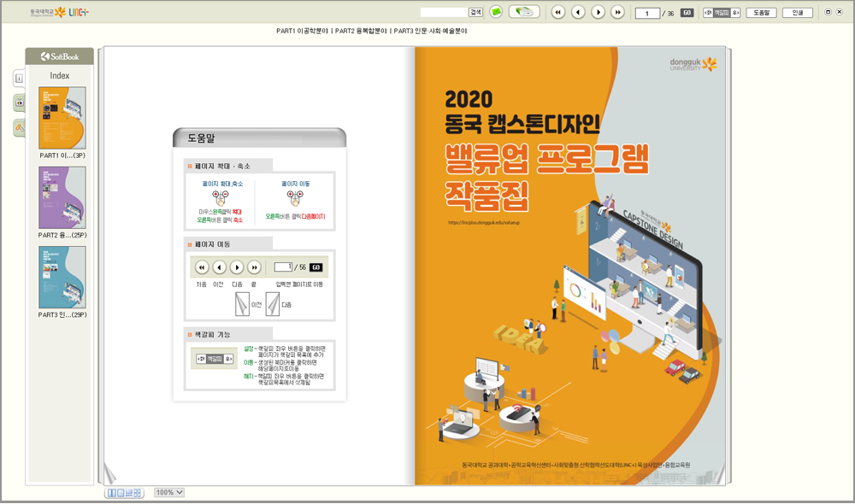The height and width of the screenshot is (504, 855).
Task: Click the 페이지 확대·축소 section heading
Action: (222, 167)
